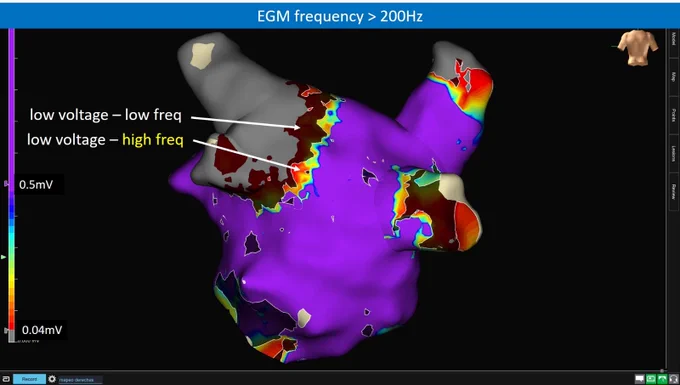Image resolution: width=680 pixels, height=385 pixels.
Task: Click the headset support icon
Action: point(673,379)
